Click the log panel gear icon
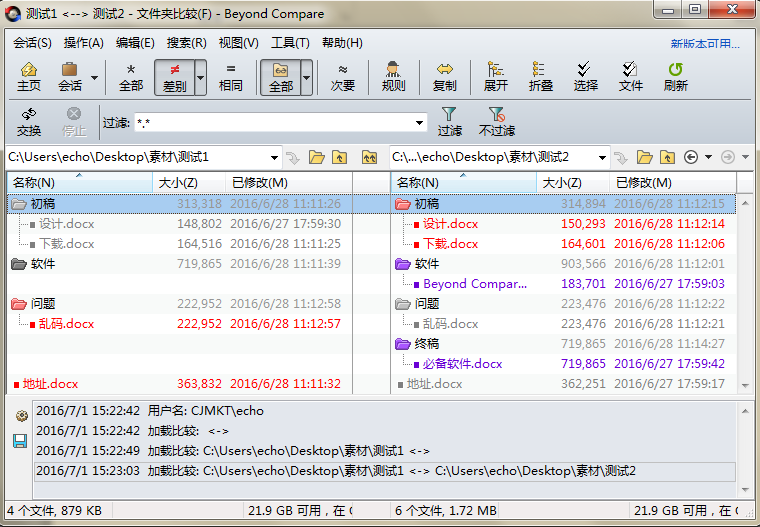Viewport: 760px width, 527px height. click(x=21, y=416)
